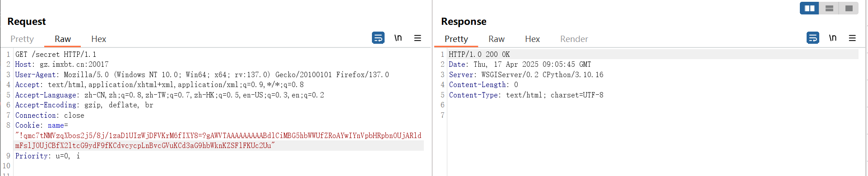Show non-printable characters in Request panel

point(398,38)
